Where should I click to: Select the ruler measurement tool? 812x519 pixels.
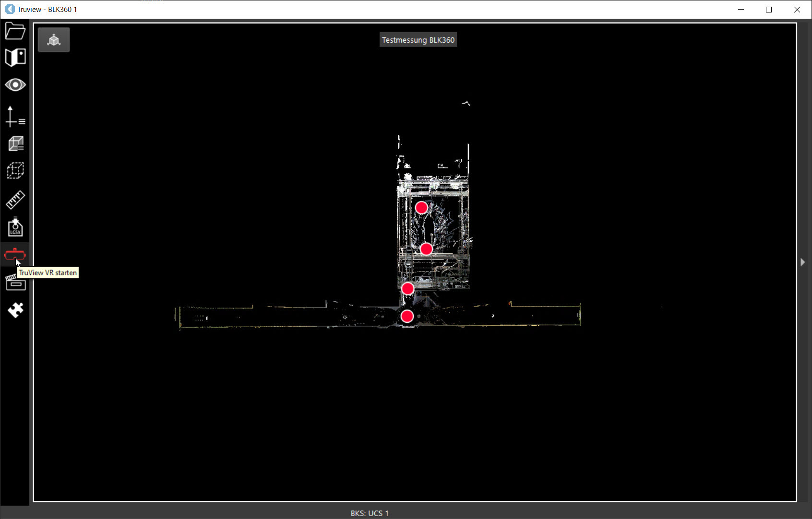pos(15,200)
